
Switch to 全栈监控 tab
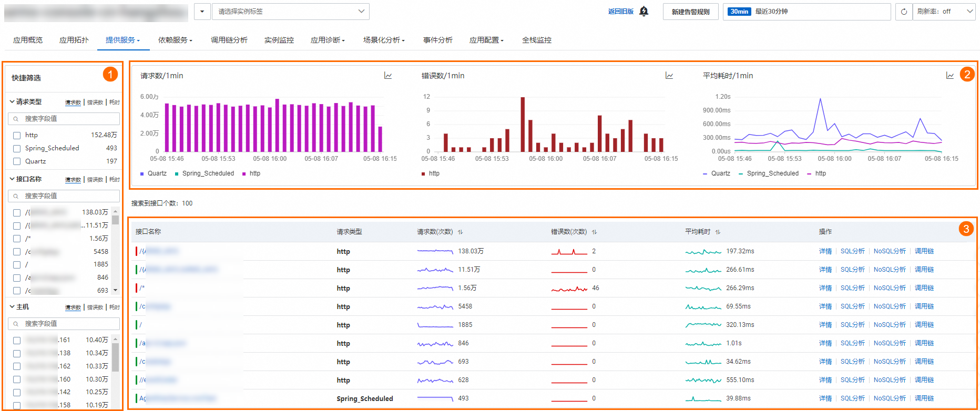537,40
